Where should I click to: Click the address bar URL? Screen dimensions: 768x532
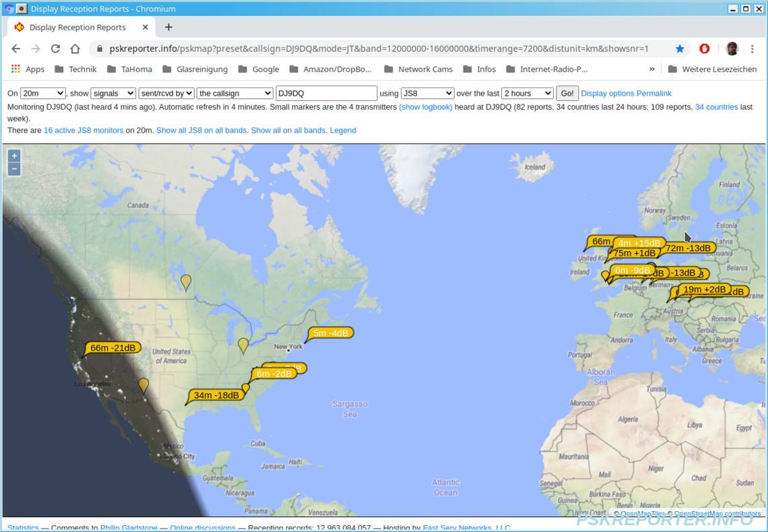click(379, 48)
